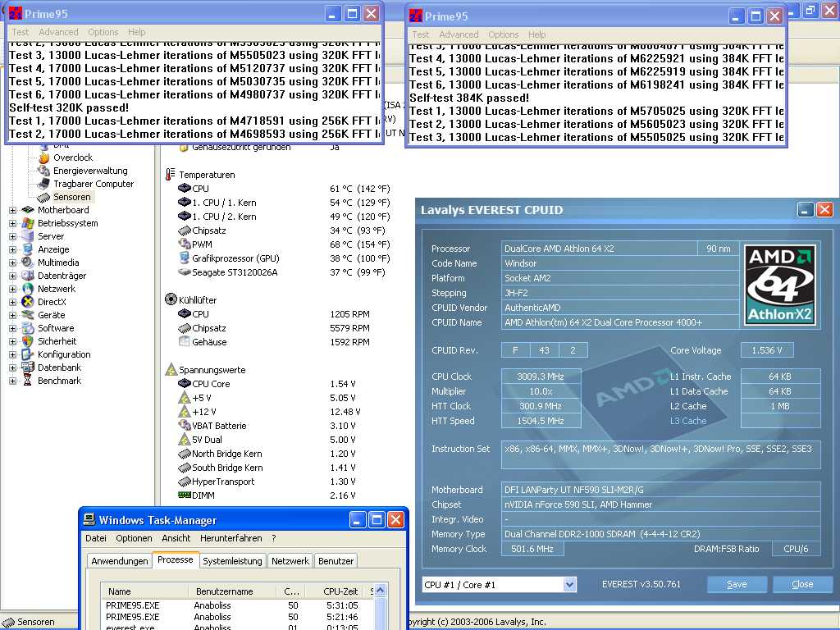Click the DIMM memory icon
Screen dimensions: 840x630
point(185,495)
